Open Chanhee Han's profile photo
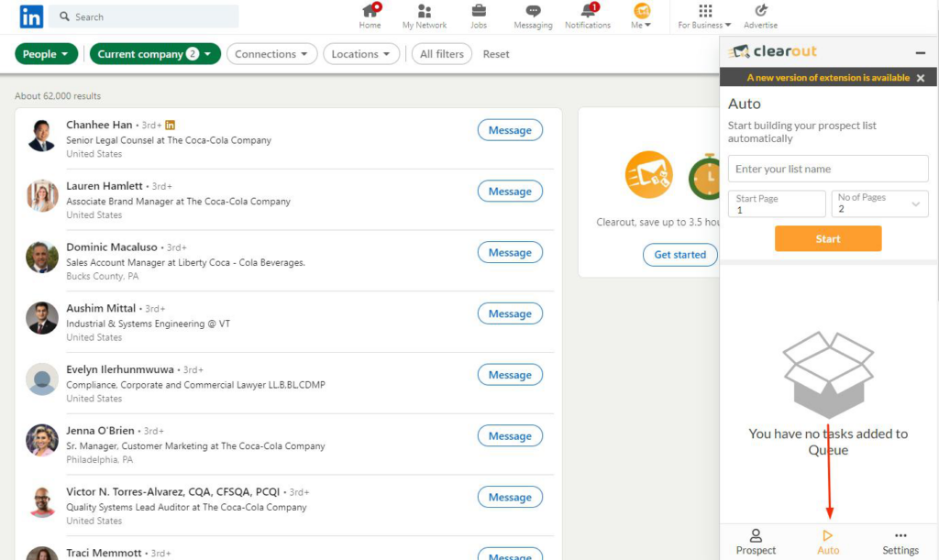This screenshot has width=939, height=560. point(42,136)
